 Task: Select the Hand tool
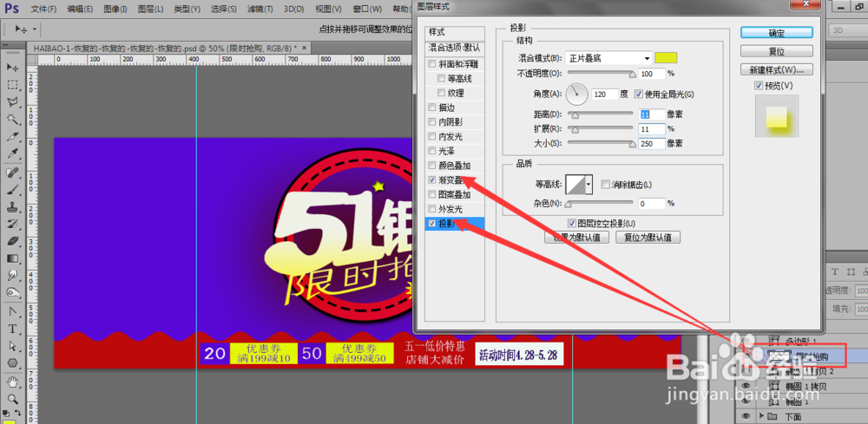12,382
